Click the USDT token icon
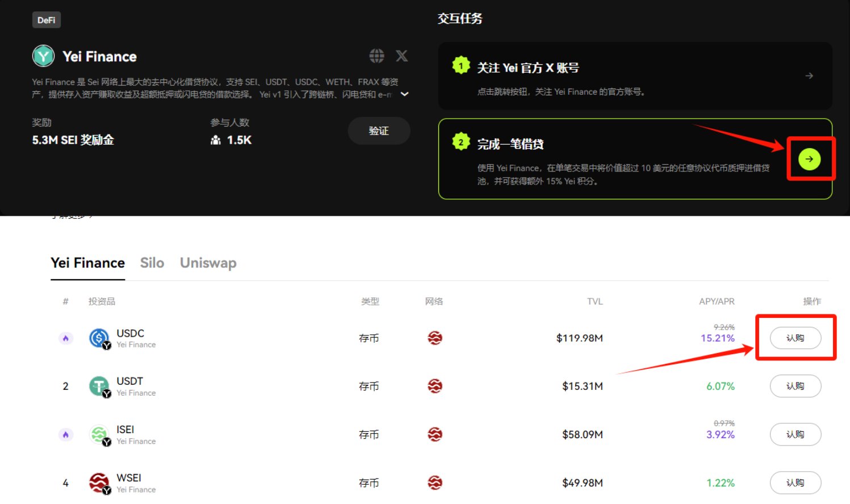 [99, 387]
